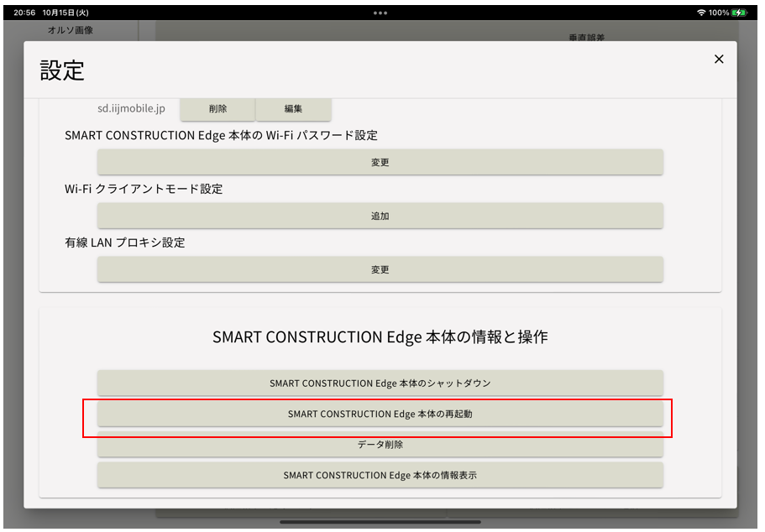Tap the Wi-Fi status icon in status bar
The height and width of the screenshot is (532, 765).
pos(701,13)
